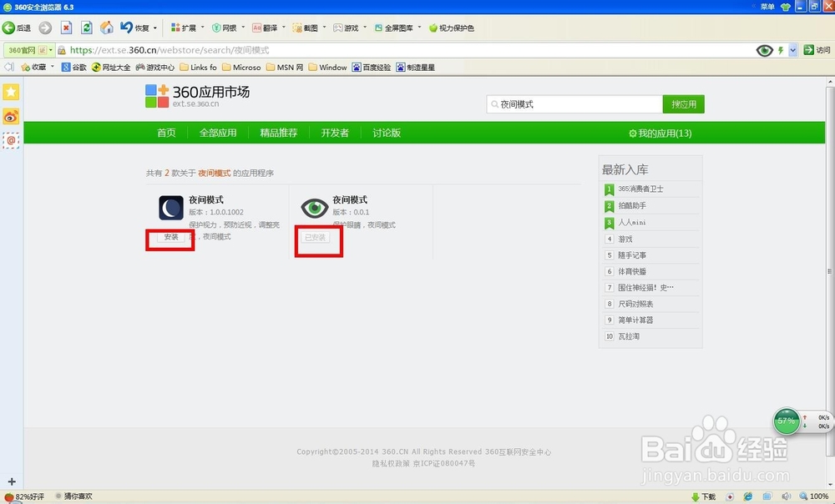Open 365消费者卫士 in 最新入库 list
The width and height of the screenshot is (835, 504).
coord(640,189)
